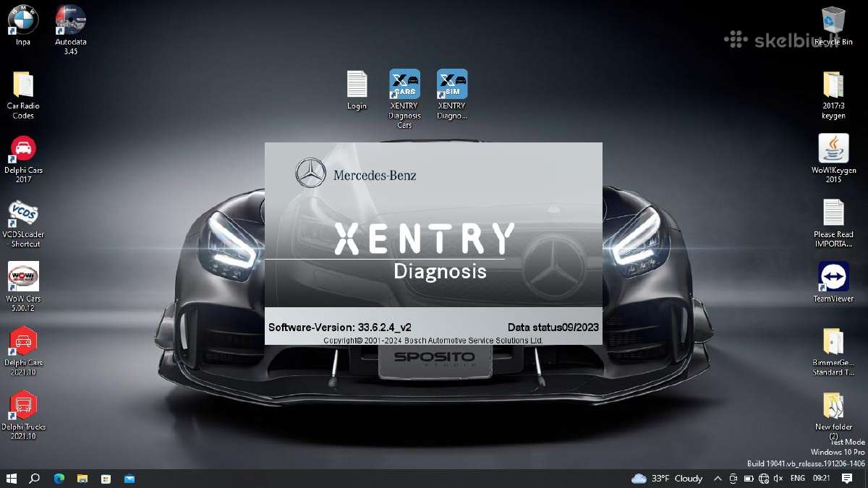Image resolution: width=868 pixels, height=488 pixels.
Task: Open the Car Radio Codes folder
Action: pyautogui.click(x=23, y=95)
